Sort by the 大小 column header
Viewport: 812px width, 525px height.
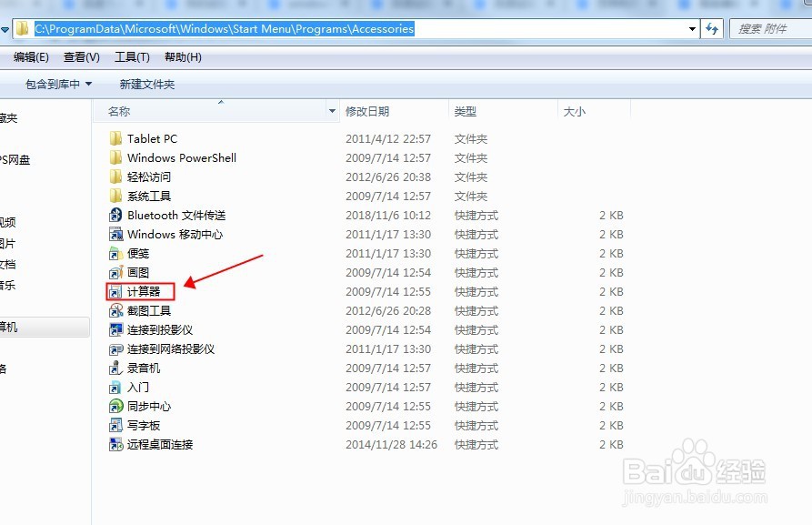coord(594,111)
